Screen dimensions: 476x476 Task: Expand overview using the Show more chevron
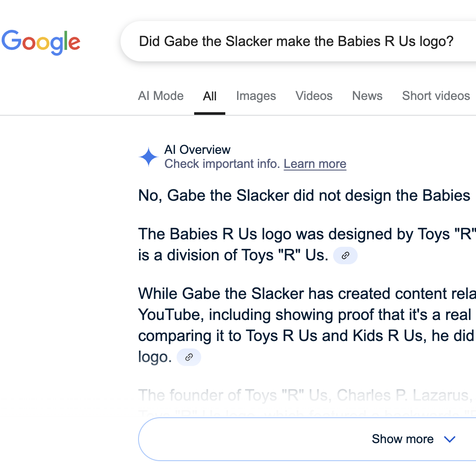[450, 439]
